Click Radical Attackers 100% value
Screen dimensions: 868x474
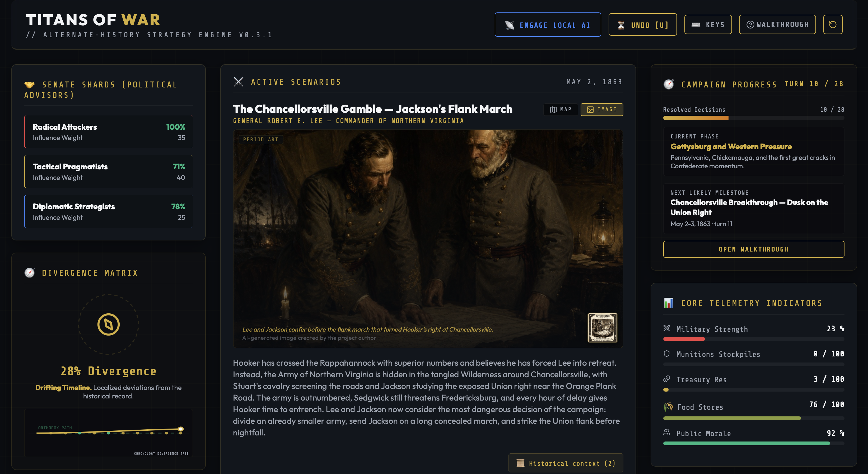pyautogui.click(x=176, y=127)
